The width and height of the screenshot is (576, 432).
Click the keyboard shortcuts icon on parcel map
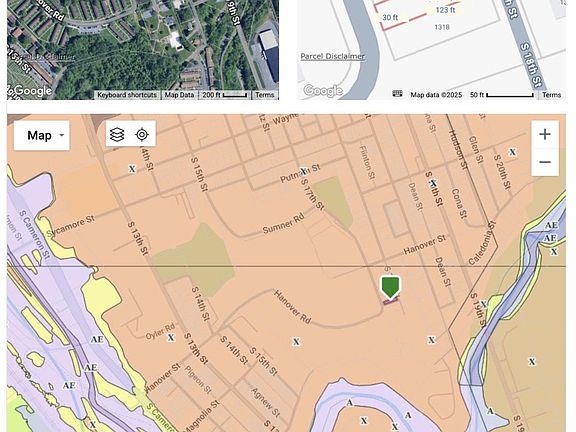pyautogui.click(x=397, y=94)
